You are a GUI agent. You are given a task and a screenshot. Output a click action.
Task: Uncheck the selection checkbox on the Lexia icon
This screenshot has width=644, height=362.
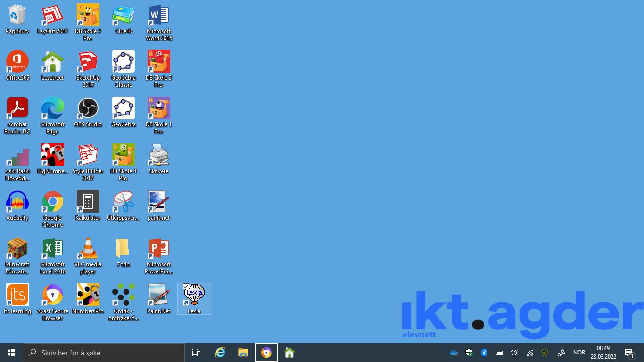(186, 287)
